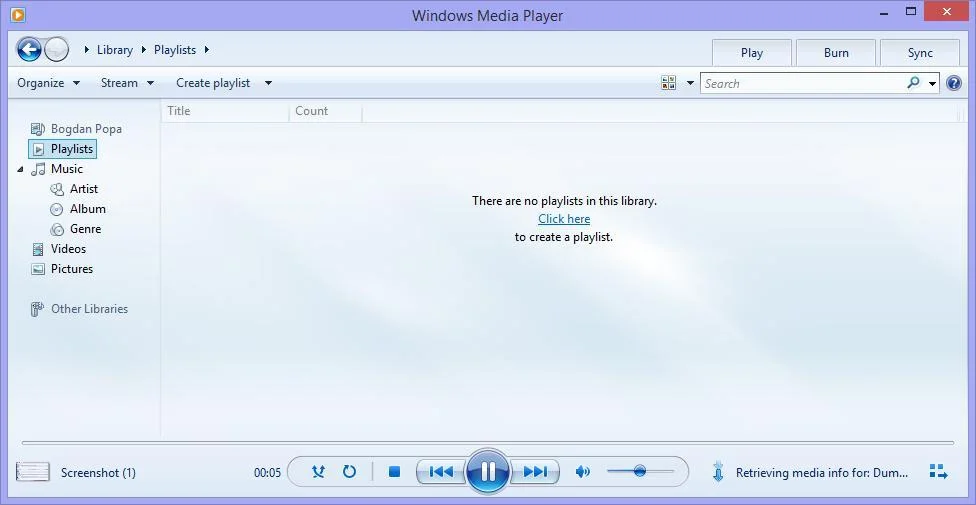Click the 'Retrieving media info for' status text
976x505 pixels.
coord(822,473)
